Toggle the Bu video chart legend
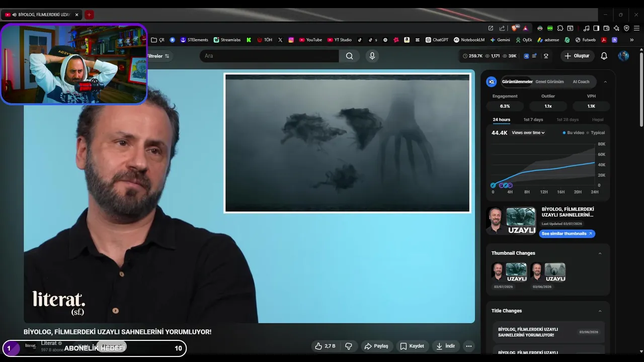The height and width of the screenshot is (362, 644). point(574,133)
